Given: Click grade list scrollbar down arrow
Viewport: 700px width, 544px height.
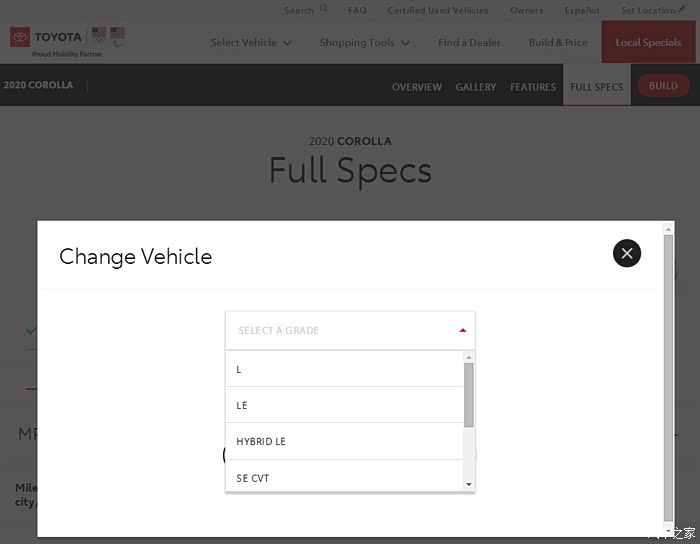Looking at the screenshot, I should point(469,484).
